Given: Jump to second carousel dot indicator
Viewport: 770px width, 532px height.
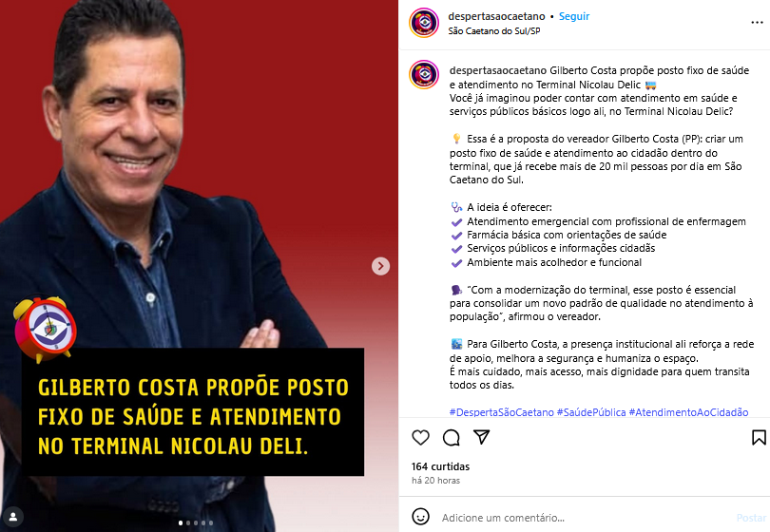Looking at the screenshot, I should (188, 522).
